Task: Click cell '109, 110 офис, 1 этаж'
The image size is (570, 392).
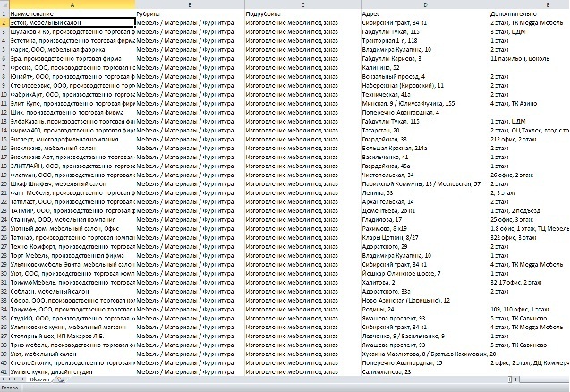Action: [x=530, y=309]
